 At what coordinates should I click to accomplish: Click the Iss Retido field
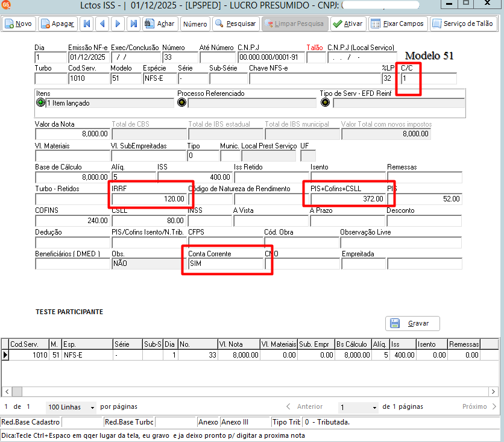[x=272, y=177]
